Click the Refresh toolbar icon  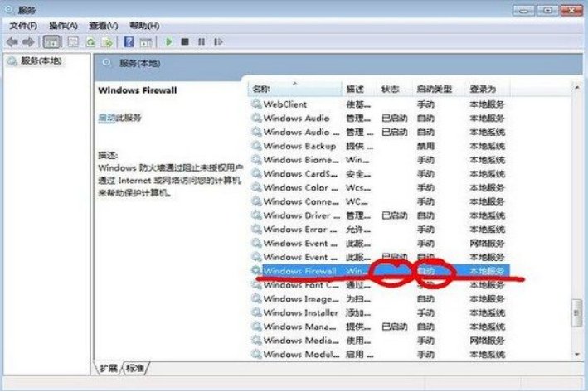tap(90, 42)
